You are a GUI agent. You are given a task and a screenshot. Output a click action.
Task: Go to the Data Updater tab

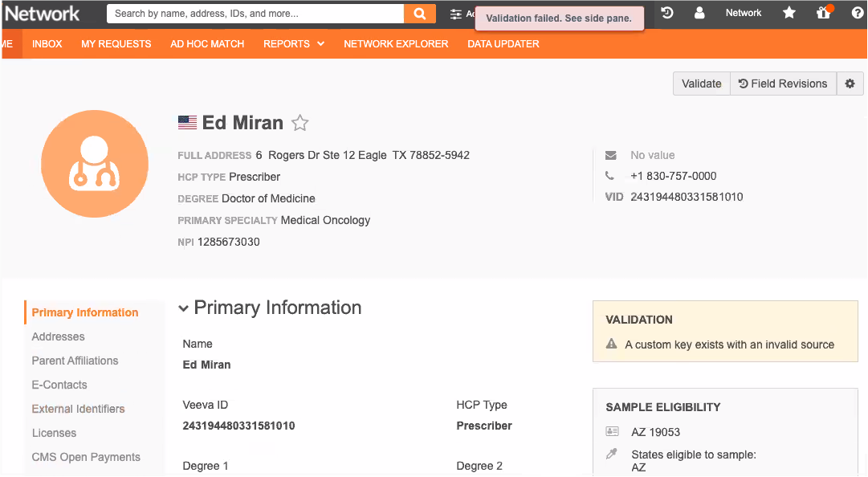(x=503, y=44)
